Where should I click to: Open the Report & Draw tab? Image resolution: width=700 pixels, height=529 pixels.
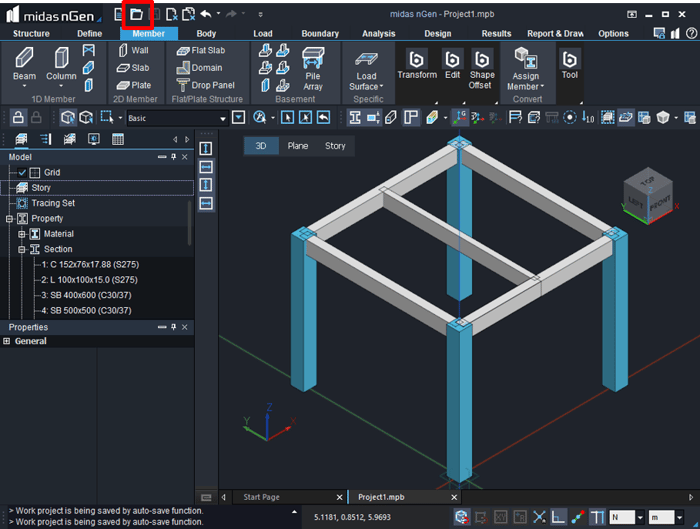point(555,33)
